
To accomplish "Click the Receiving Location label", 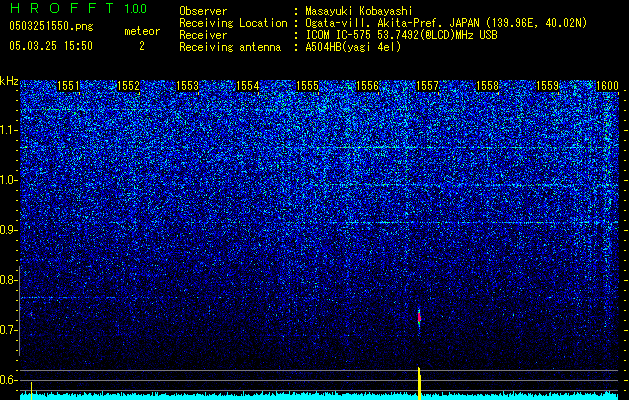I will point(233,23).
